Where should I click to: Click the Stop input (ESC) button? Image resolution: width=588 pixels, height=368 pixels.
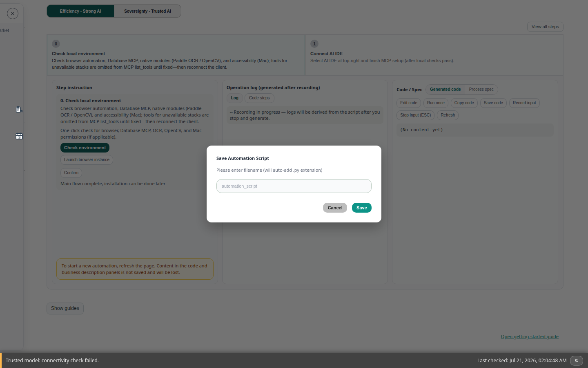[x=415, y=115]
